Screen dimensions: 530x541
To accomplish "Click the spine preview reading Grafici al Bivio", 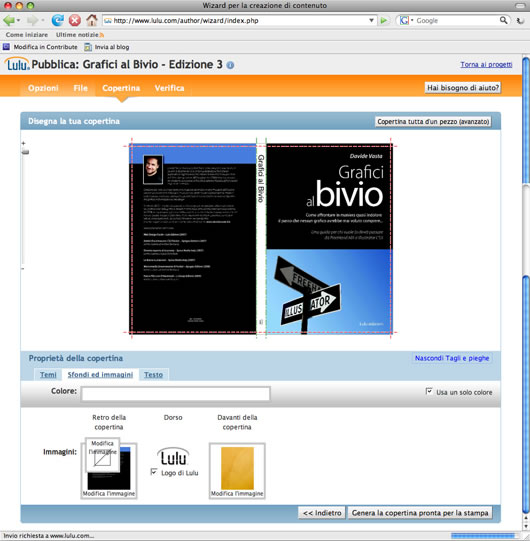I will (261, 238).
